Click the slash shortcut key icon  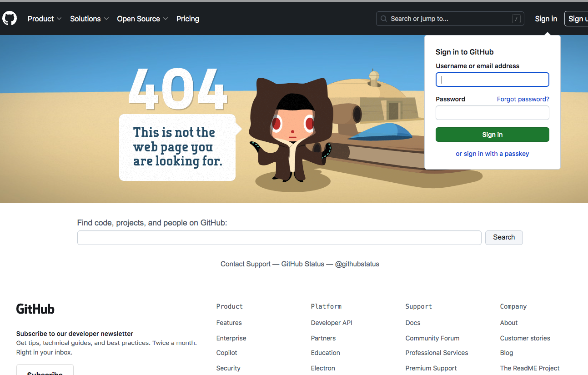516,19
